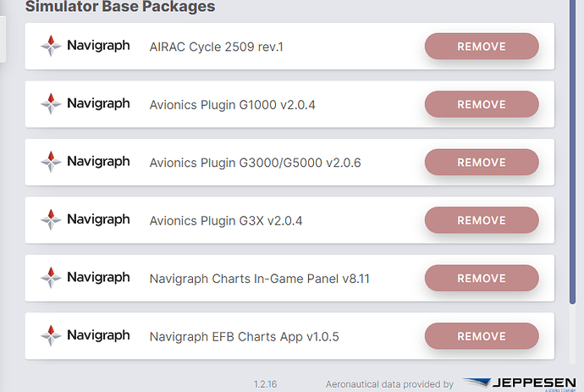Select the AIRAC Cycle 2509 rev.1 text
This screenshot has width=584, height=392.
pyautogui.click(x=217, y=47)
